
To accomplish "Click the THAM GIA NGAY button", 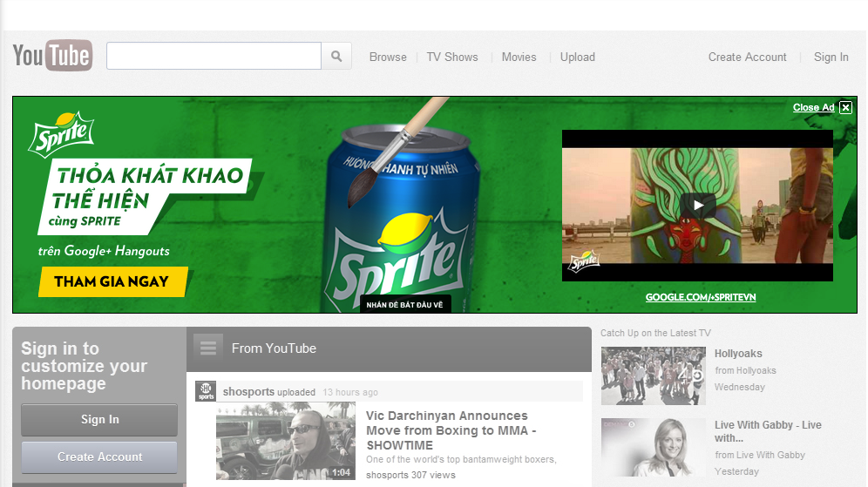I will (x=112, y=281).
